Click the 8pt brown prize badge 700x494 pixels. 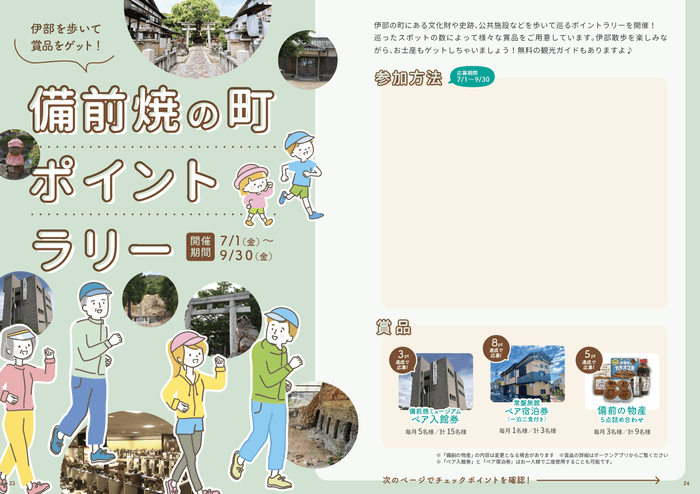[x=496, y=349]
